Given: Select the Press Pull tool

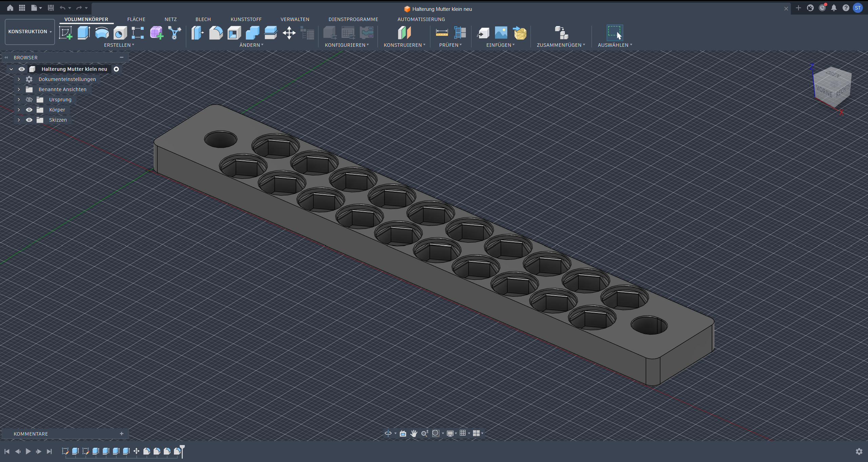Looking at the screenshot, I should coord(197,33).
